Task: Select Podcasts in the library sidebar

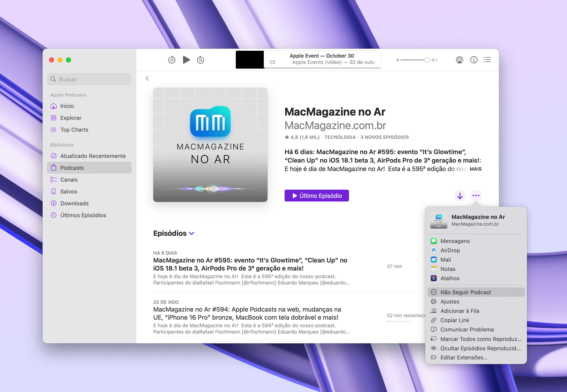Action: [89, 168]
